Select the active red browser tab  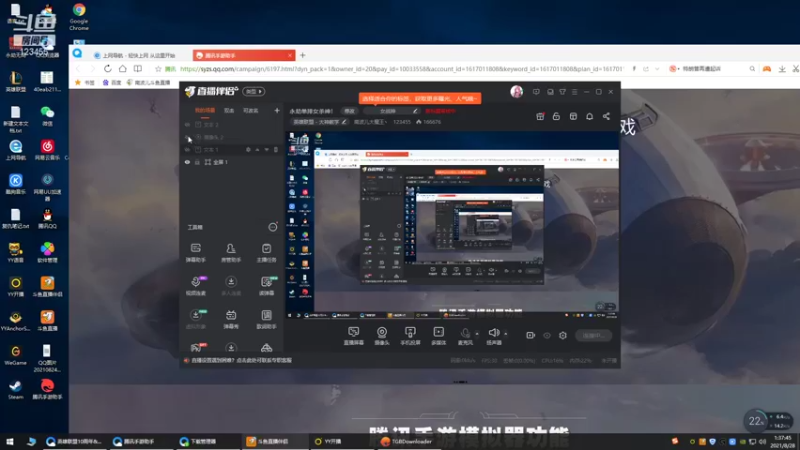[243, 55]
